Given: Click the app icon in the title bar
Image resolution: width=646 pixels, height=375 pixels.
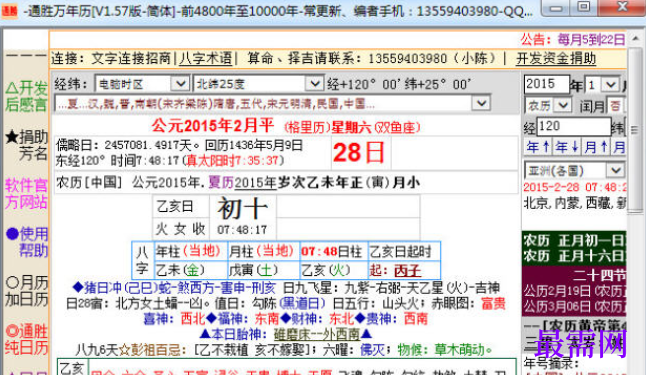Looking at the screenshot, I should coord(9,11).
